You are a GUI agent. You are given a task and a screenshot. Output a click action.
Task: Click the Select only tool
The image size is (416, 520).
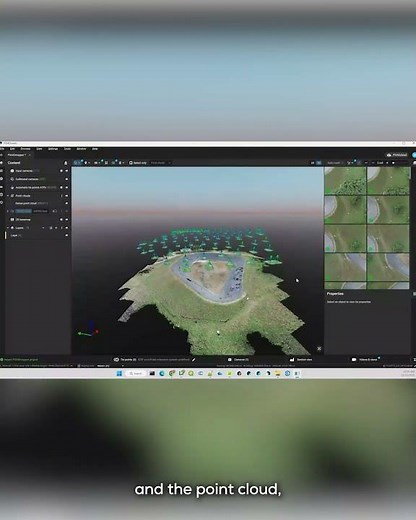(x=138, y=163)
